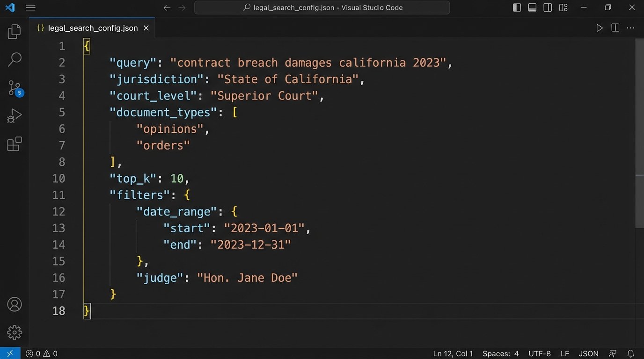Open the Customize Layout control
The height and width of the screenshot is (359, 644).
click(563, 7)
